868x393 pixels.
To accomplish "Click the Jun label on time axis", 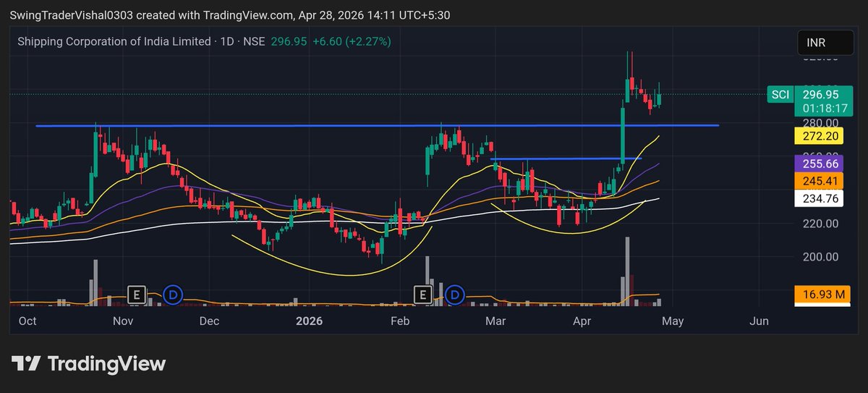I will [759, 321].
